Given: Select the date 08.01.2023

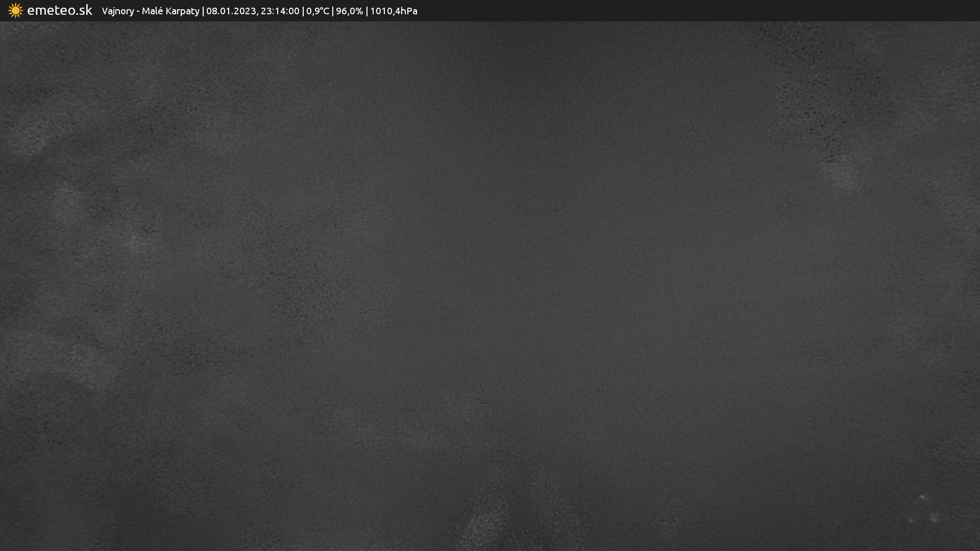Looking at the screenshot, I should click(231, 11).
